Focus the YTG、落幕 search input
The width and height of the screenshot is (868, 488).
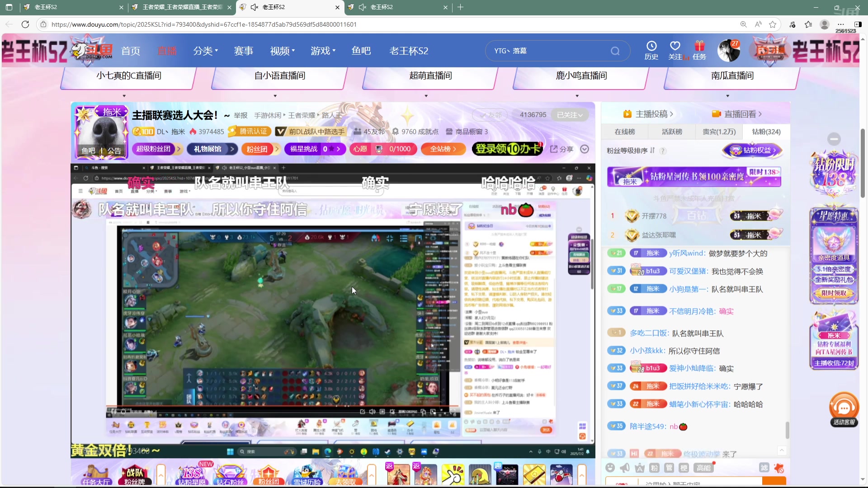coord(549,51)
